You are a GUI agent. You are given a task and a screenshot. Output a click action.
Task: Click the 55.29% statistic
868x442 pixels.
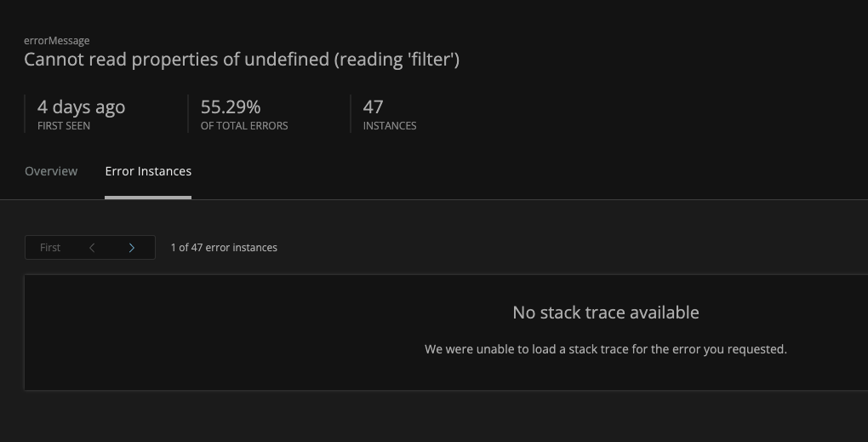[231, 107]
